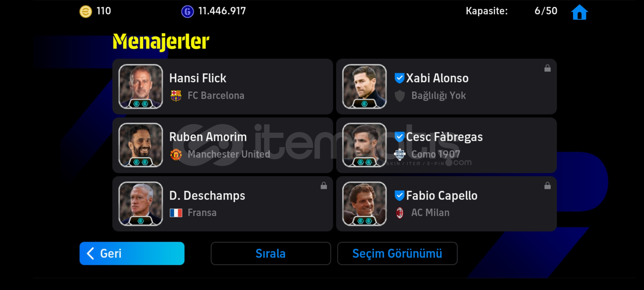Select Ruben Amorim manager portrait

[x=141, y=145]
